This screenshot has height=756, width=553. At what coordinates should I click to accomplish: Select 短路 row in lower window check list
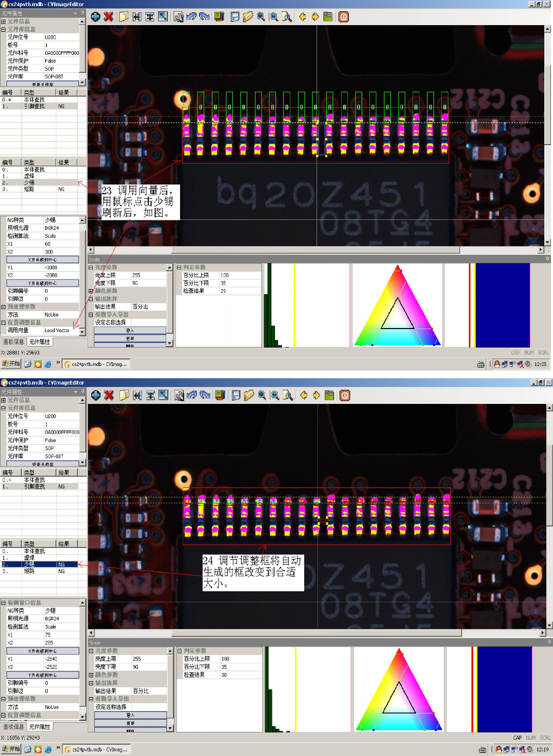click(x=43, y=571)
